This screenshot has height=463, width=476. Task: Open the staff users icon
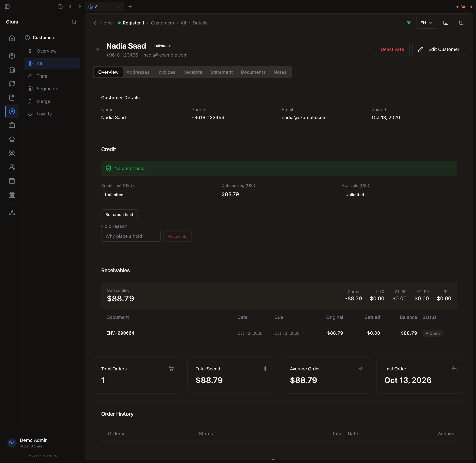[x=12, y=167]
